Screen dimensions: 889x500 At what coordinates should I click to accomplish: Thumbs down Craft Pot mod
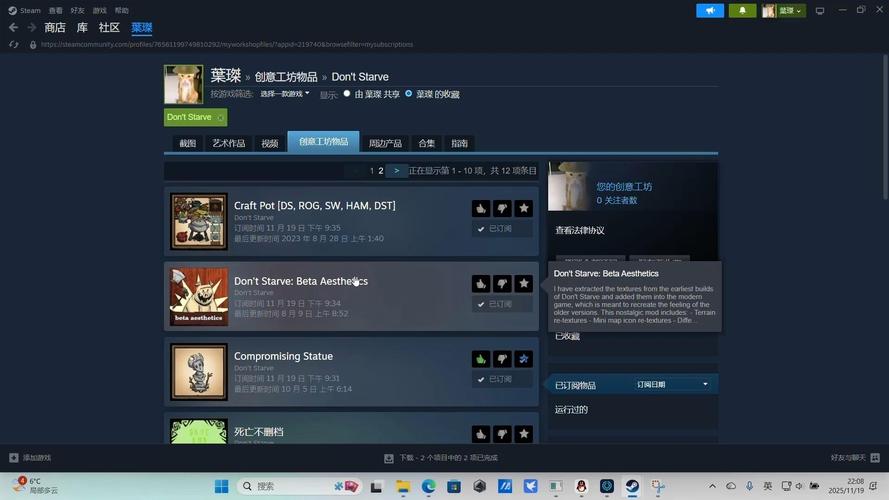(x=502, y=209)
